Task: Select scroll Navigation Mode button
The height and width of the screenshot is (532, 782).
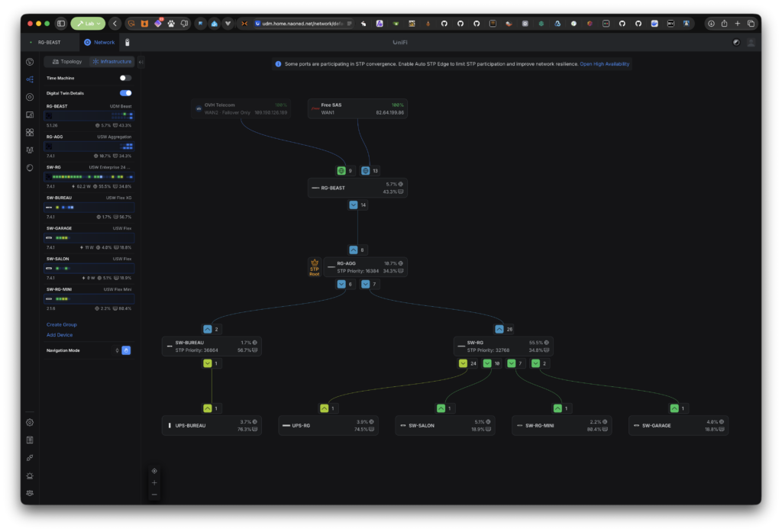Action: pyautogui.click(x=117, y=350)
